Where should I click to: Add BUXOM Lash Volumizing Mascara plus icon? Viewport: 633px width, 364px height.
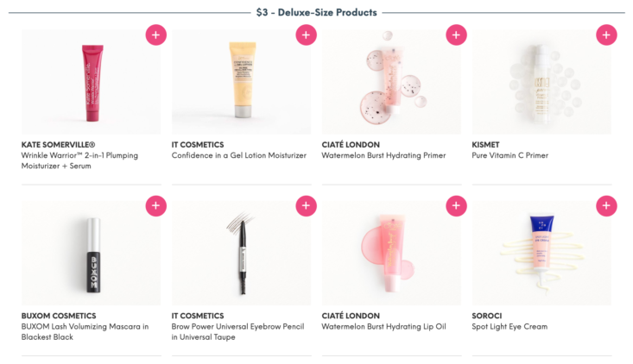click(x=155, y=206)
